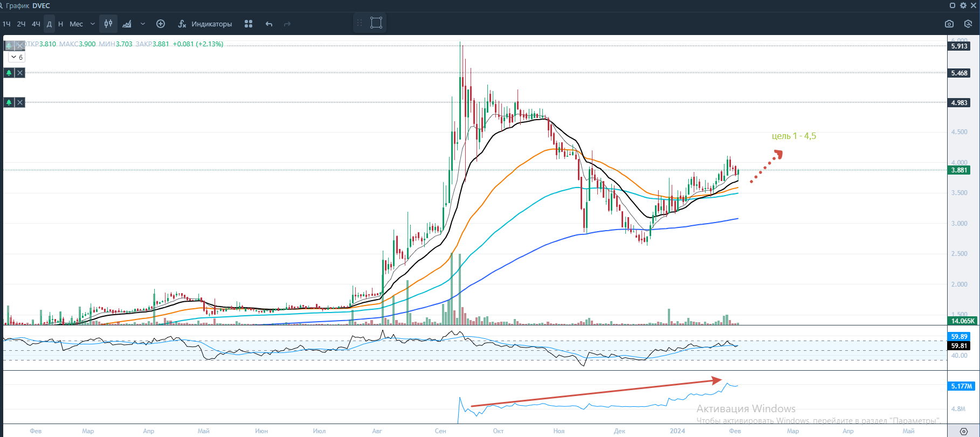980x437 pixels.
Task: Open the time axis settings gear icon
Action: [964, 432]
